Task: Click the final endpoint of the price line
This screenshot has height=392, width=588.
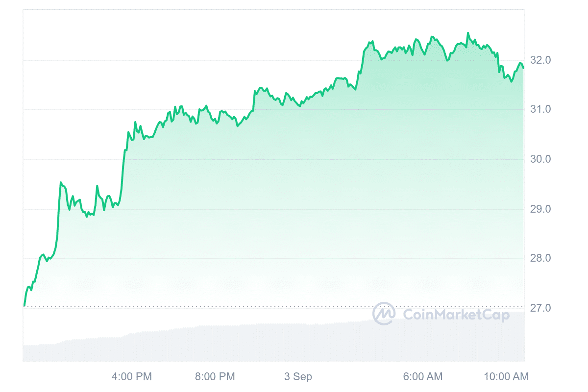Action: [523, 68]
